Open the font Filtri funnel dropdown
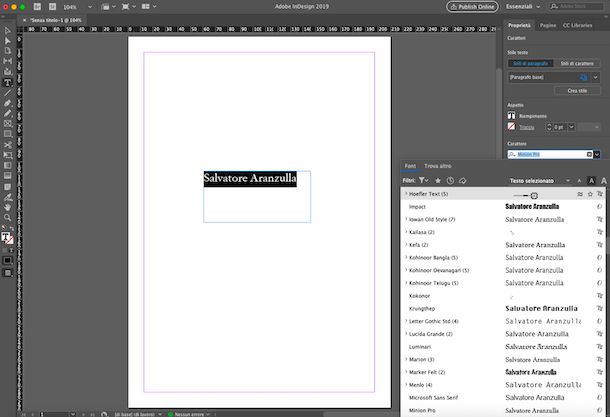The width and height of the screenshot is (610, 417). [423, 180]
